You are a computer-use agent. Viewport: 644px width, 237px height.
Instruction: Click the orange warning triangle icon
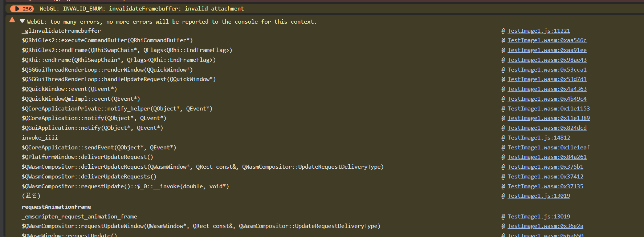point(12,20)
